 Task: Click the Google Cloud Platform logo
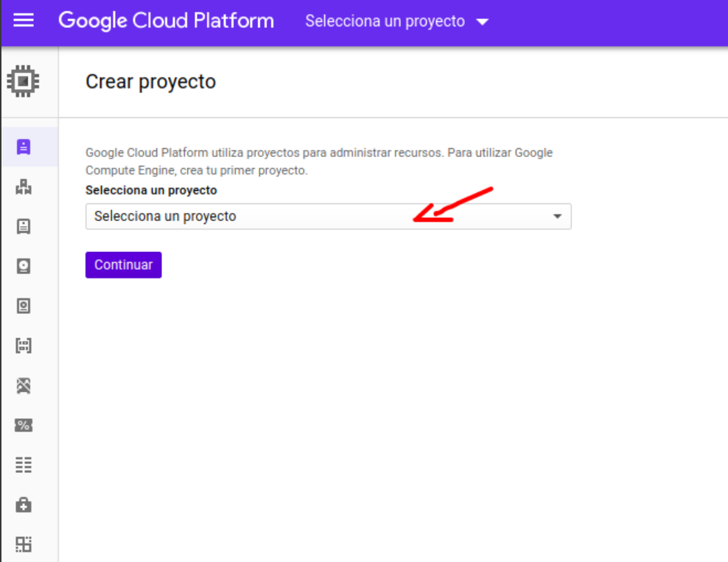point(167,21)
